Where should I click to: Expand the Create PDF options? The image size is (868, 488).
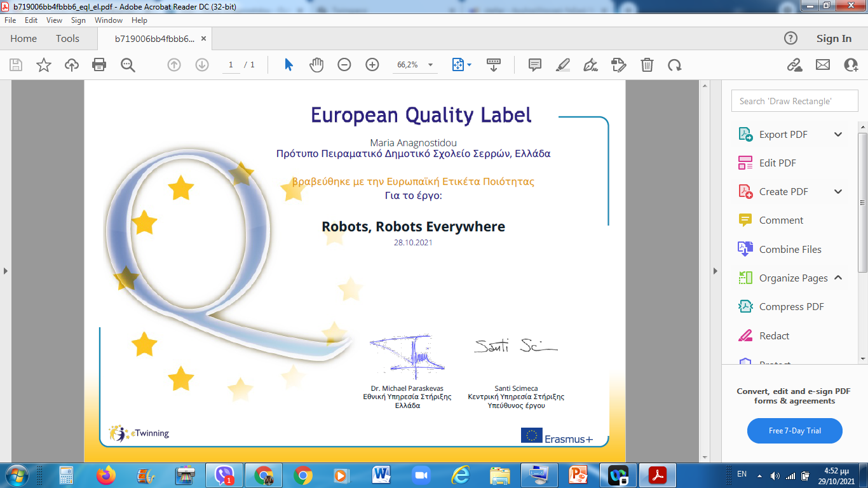(837, 192)
